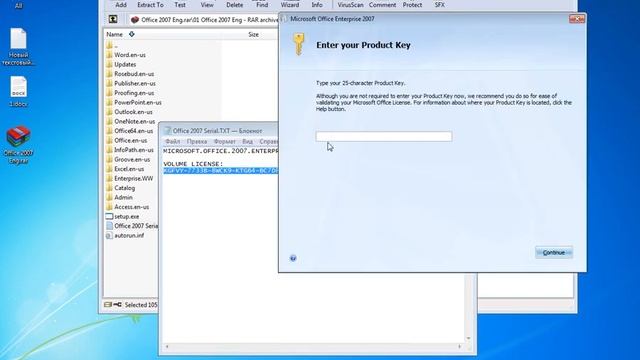Select the Office.en-us folder
Screen dimensions: 640x360
tap(127, 140)
